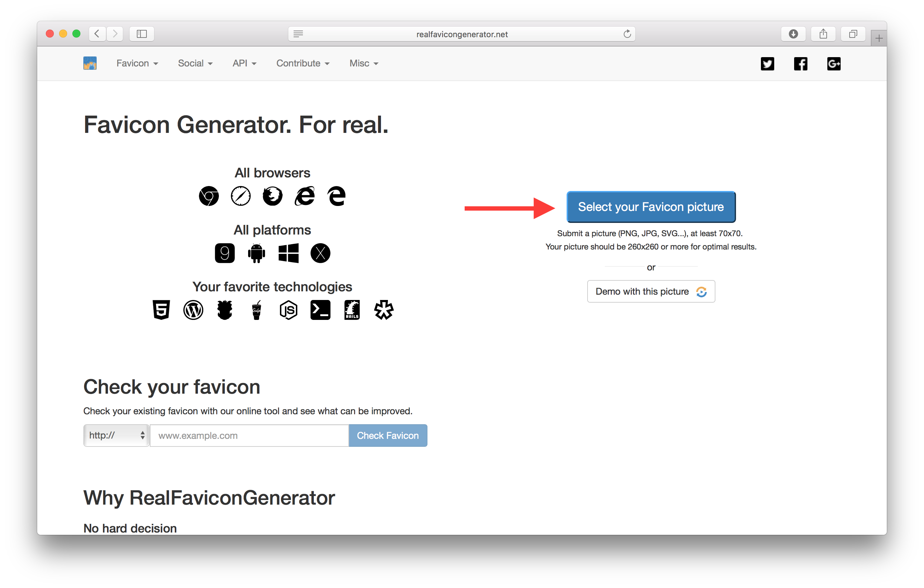
Task: Click Select your Favicon picture
Action: click(x=651, y=207)
